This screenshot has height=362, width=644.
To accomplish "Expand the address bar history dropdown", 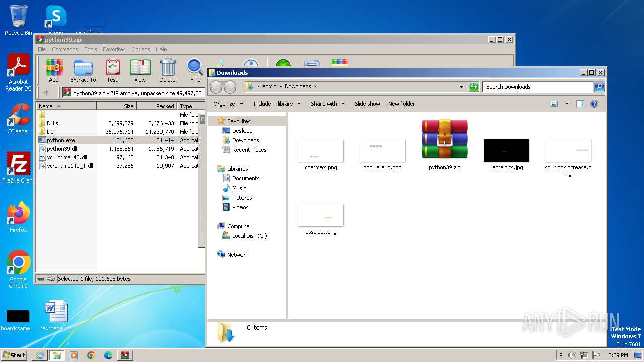I will coord(461,87).
